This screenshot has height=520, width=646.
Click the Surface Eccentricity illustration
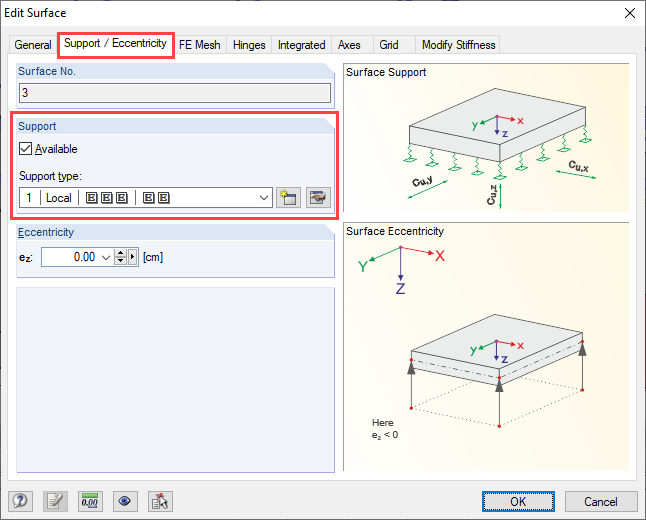486,347
